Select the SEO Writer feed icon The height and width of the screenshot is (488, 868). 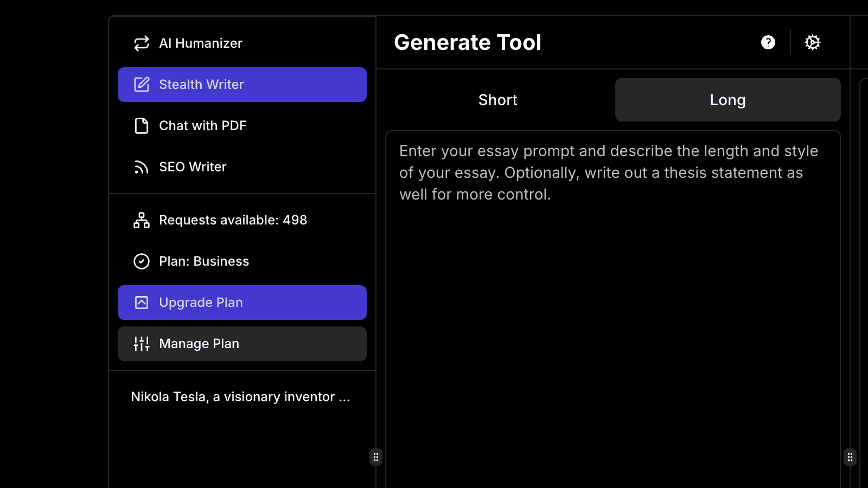point(141,166)
